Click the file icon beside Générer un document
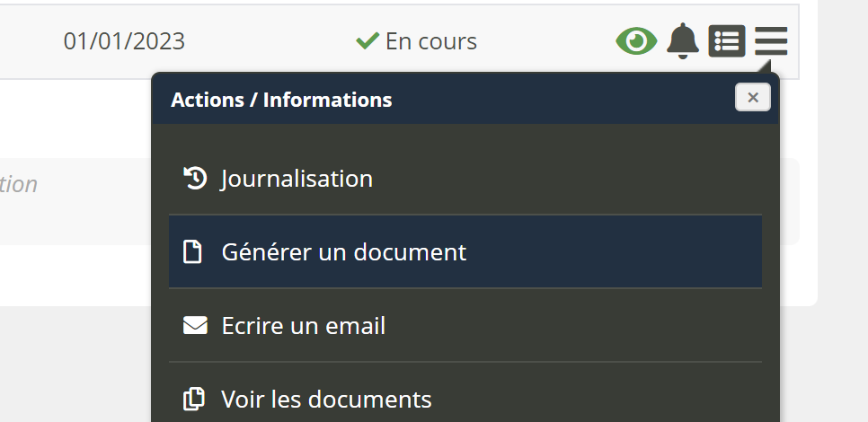Viewport: 868px width, 422px height. pyautogui.click(x=193, y=252)
